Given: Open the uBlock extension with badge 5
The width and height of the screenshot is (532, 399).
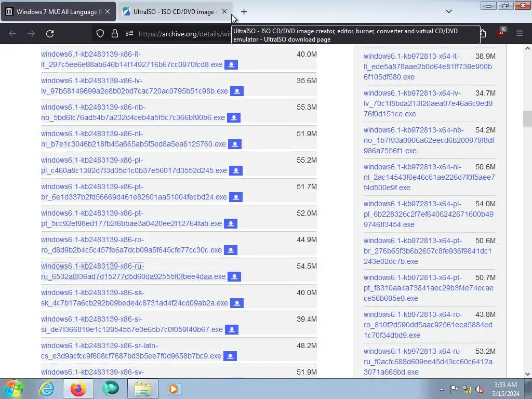Looking at the screenshot, I should point(501,33).
